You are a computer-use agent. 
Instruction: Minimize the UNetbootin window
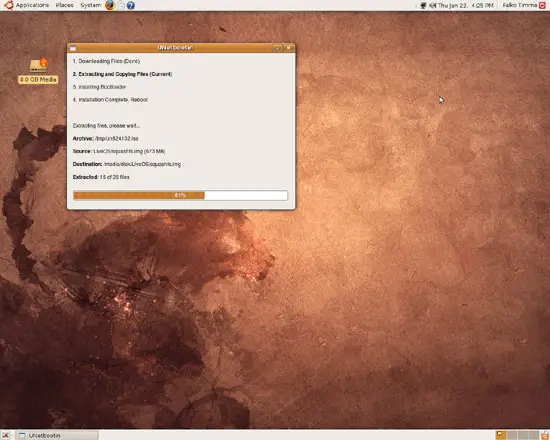[x=277, y=48]
